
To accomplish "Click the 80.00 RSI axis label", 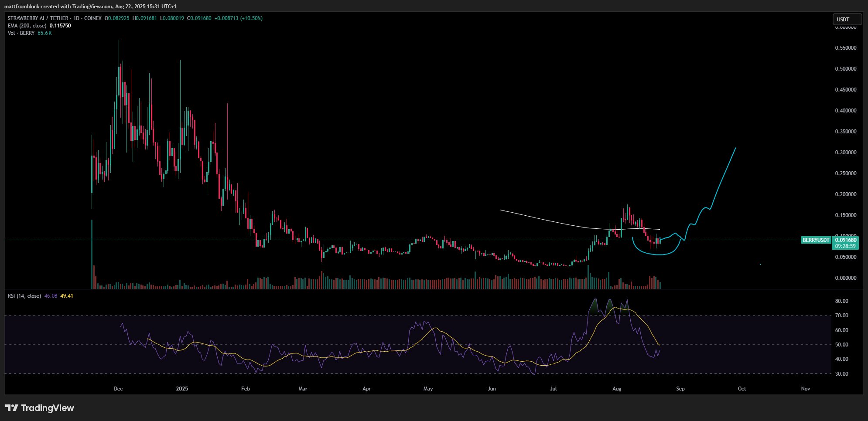I will (x=842, y=301).
